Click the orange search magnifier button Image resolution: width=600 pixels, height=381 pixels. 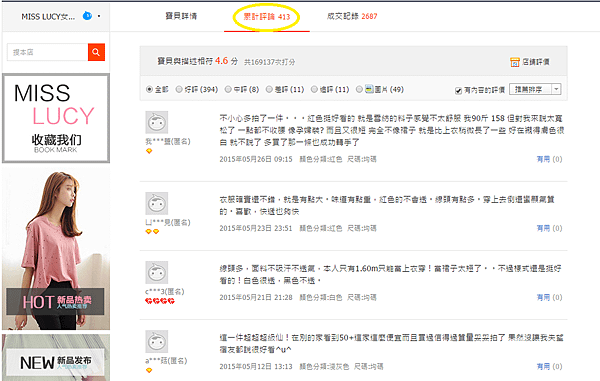pos(96,52)
